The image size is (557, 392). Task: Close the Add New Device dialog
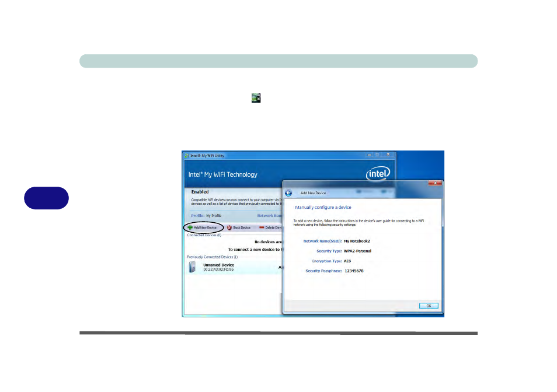tap(435, 183)
